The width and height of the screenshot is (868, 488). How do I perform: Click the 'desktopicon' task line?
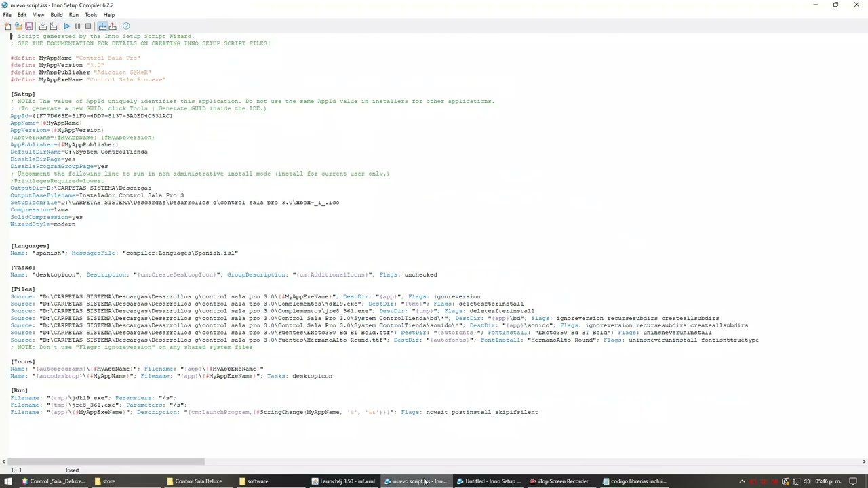224,275
